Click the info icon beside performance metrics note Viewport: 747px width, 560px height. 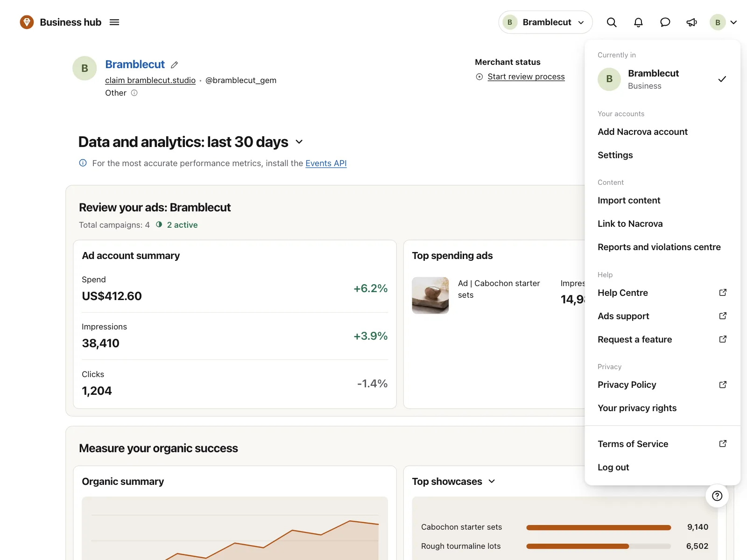point(83,163)
